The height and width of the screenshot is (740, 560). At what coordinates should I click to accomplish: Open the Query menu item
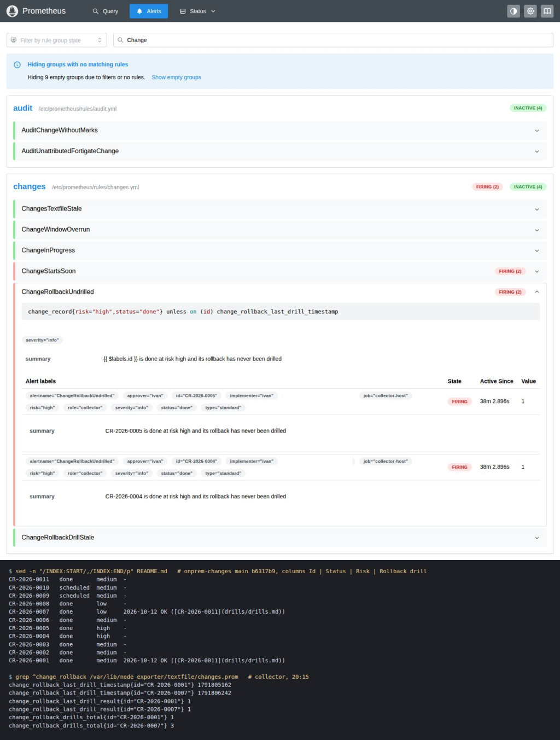[105, 11]
